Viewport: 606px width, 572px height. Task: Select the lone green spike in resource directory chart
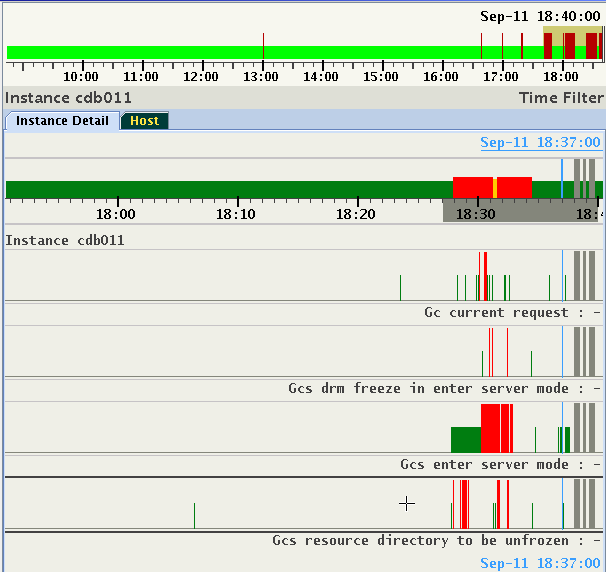(194, 516)
